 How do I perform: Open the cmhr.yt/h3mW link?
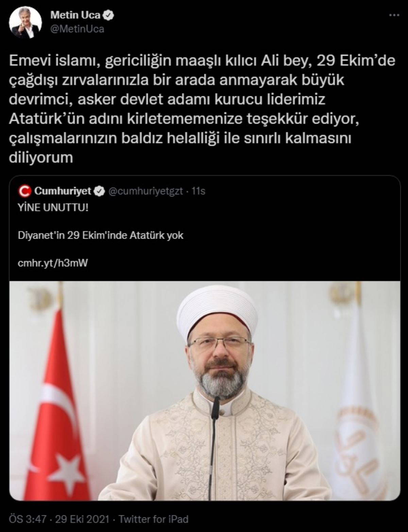pos(53,263)
